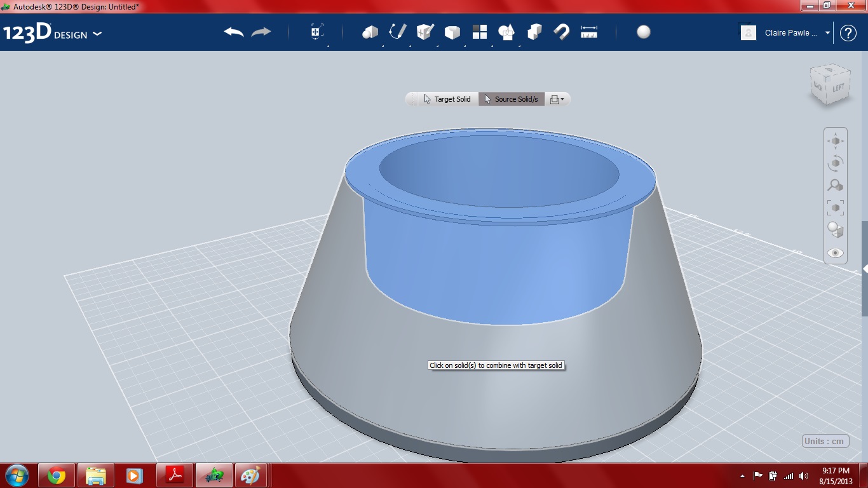The image size is (868, 488).
Task: Open the Help question mark
Action: click(x=848, y=33)
